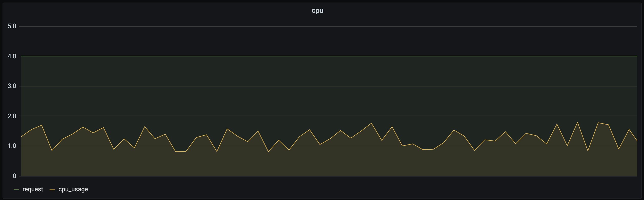Viewport: 644px width, 200px height.
Task: Click the yellow cpu_usage legend color marker
Action: coord(52,190)
